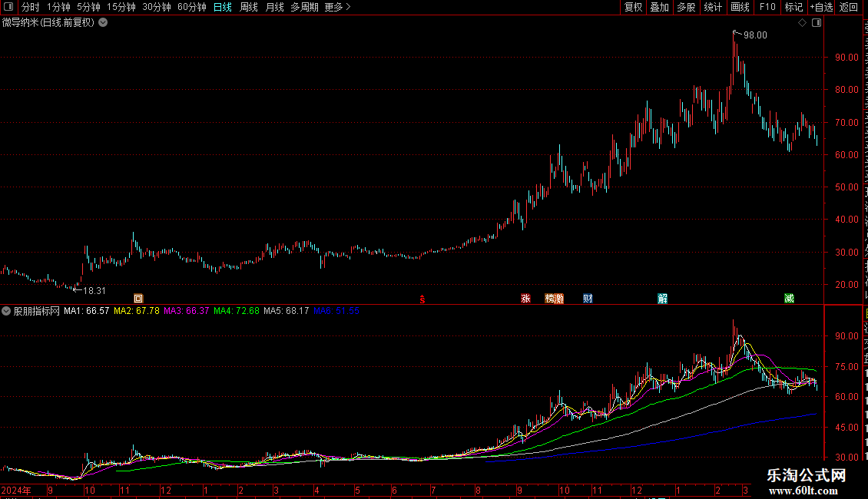The image size is (868, 499).
Task: Expand the 微导纳米 chart title dropdown
Action: click(103, 23)
